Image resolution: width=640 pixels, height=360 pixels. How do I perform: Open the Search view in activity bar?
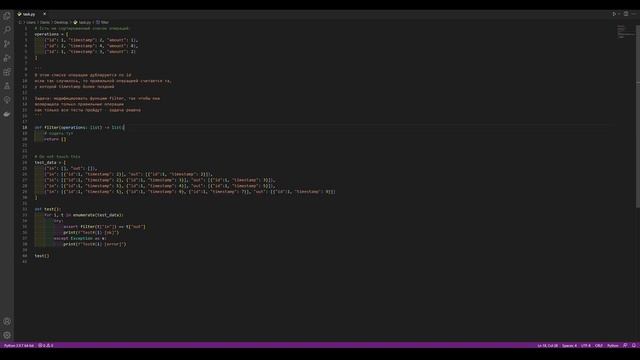point(7,30)
